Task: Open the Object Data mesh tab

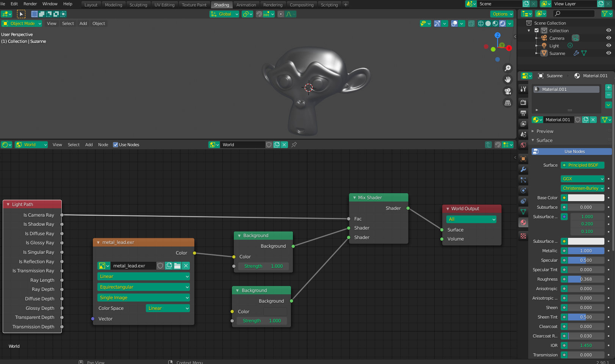Action: tap(523, 212)
